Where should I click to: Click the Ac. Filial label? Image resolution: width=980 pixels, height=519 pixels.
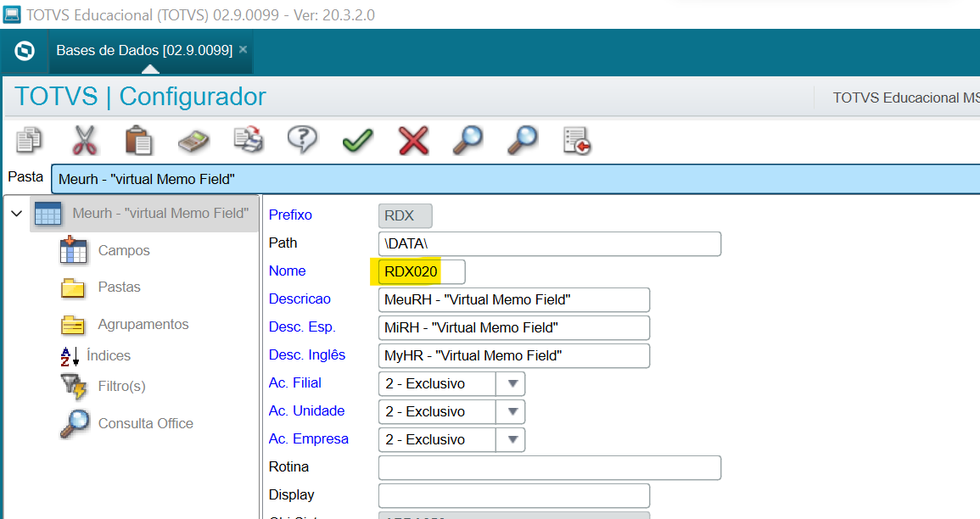(295, 382)
